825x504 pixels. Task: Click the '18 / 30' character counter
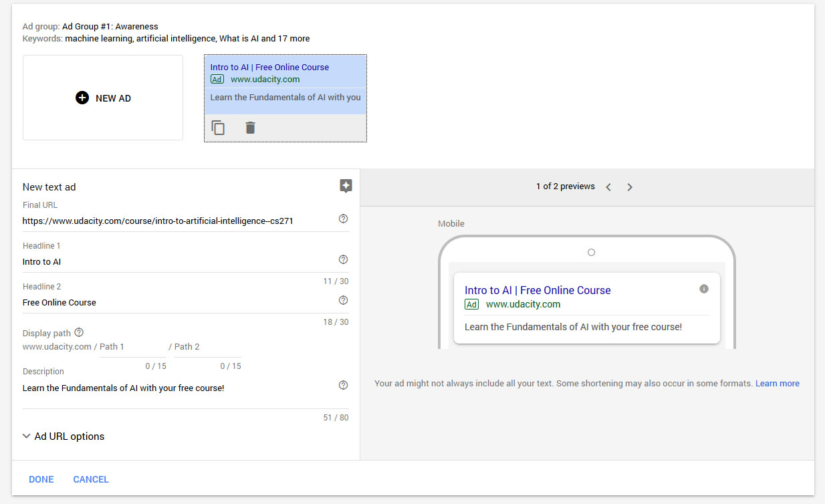(336, 322)
